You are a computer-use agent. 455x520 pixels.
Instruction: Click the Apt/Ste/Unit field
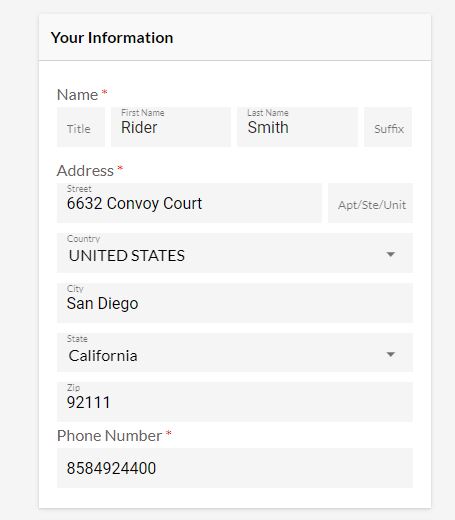coord(370,203)
